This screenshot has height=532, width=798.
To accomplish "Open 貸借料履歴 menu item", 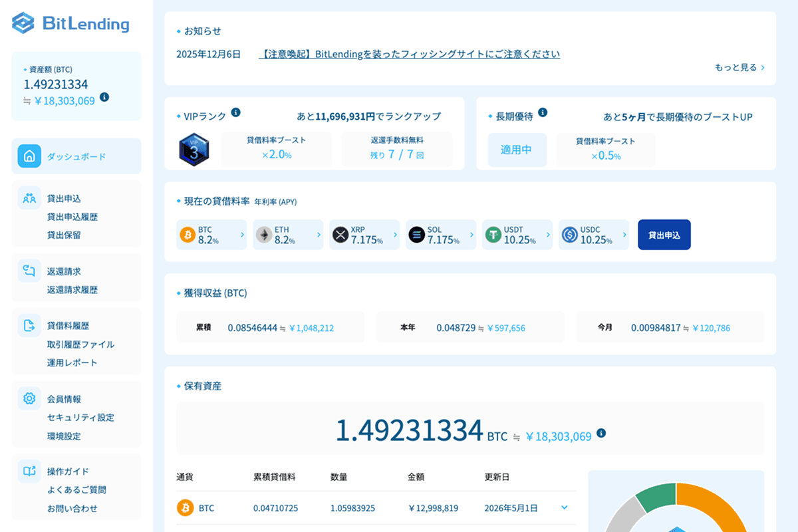I will (x=68, y=326).
